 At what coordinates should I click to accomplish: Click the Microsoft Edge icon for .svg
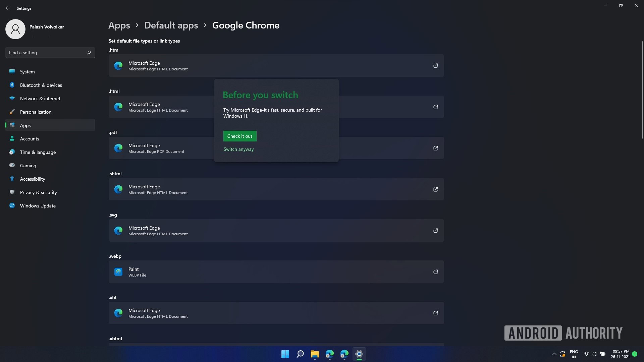[118, 230]
